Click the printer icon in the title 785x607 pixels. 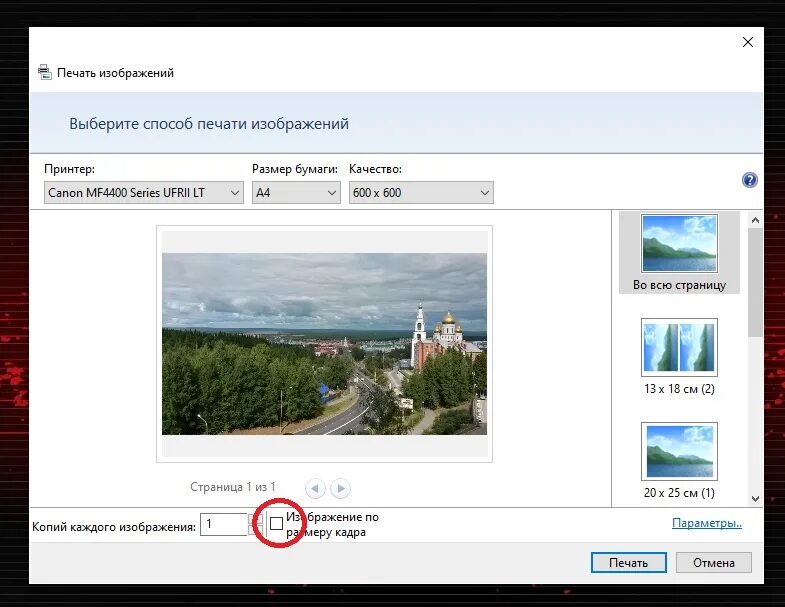point(45,73)
